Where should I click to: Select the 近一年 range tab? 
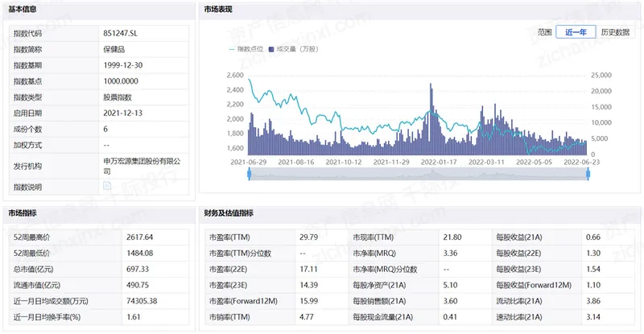click(576, 32)
